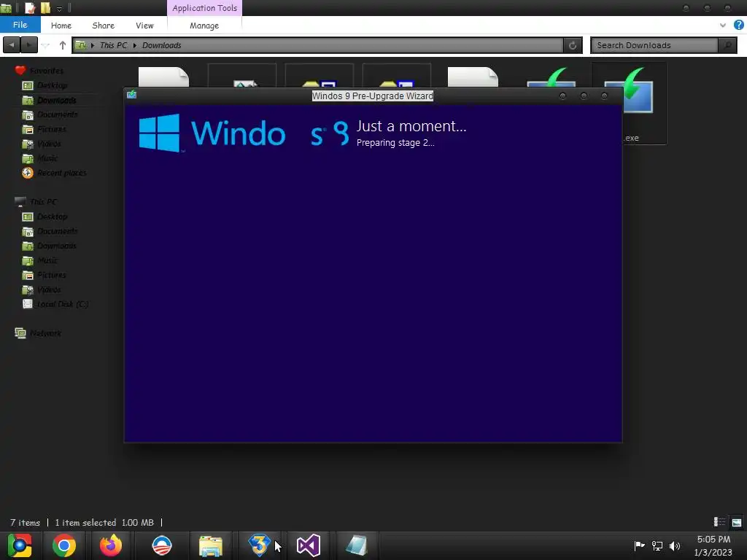747x560 pixels.
Task: Click the folder icon in the address bar
Action: pyautogui.click(x=80, y=45)
